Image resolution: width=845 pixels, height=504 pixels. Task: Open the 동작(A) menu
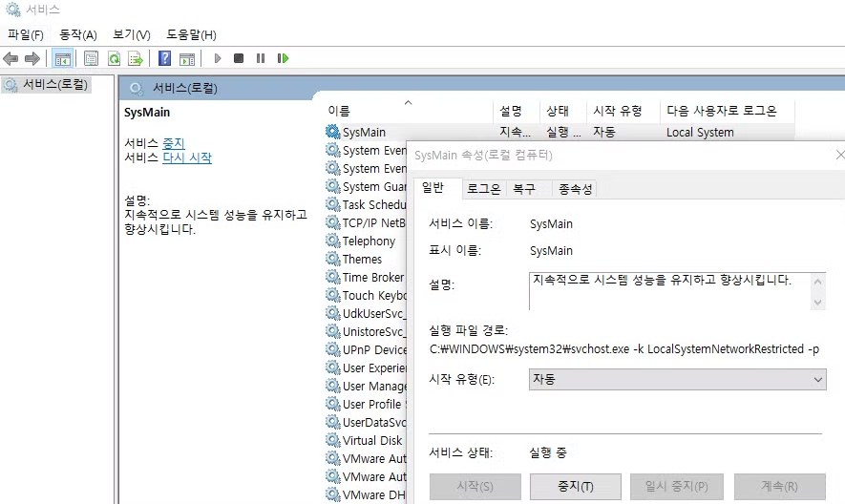78,35
